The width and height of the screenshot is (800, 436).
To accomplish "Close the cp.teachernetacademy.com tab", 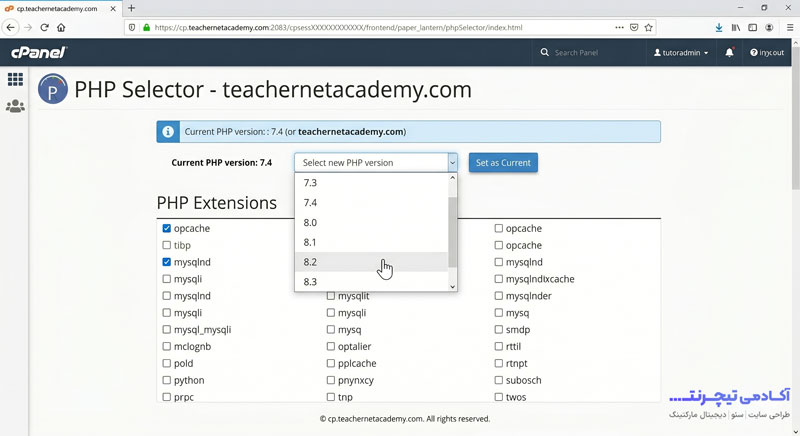I will tap(113, 9).
